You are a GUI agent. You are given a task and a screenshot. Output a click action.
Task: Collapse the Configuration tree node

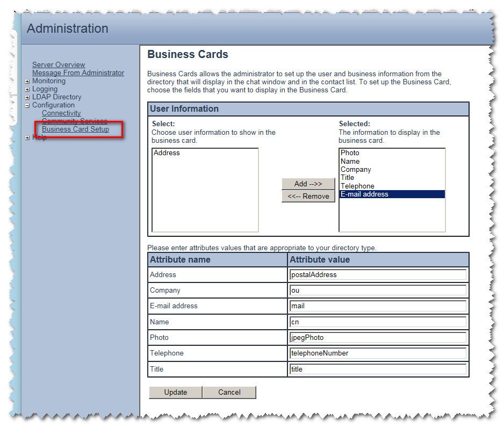[x=27, y=105]
